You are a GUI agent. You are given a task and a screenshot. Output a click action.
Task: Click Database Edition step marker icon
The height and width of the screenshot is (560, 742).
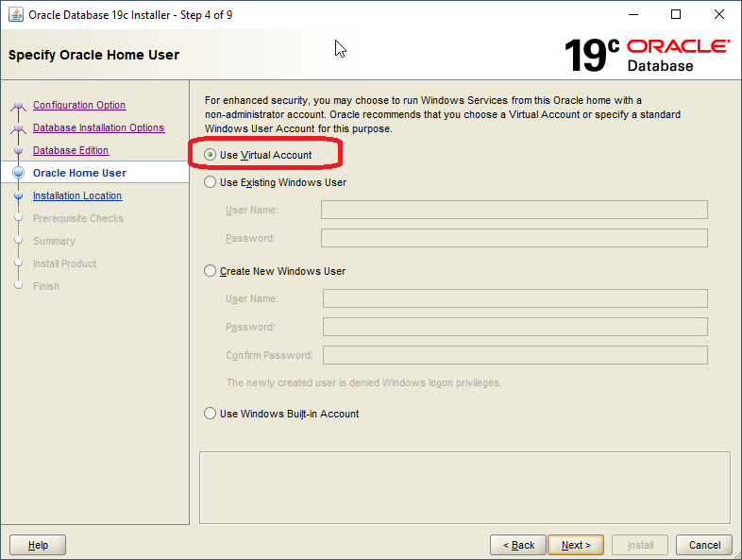pyautogui.click(x=19, y=150)
